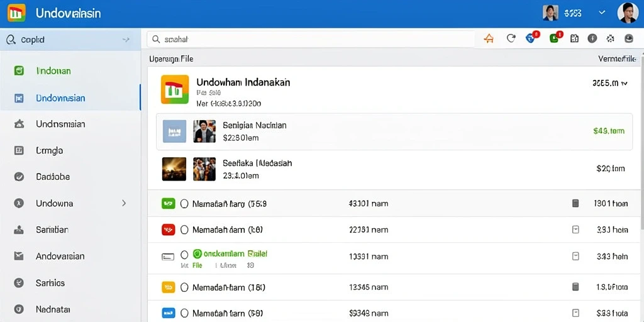Image resolution: width=644 pixels, height=322 pixels.
Task: Click the refresh circular arrow icon
Action: (x=511, y=38)
